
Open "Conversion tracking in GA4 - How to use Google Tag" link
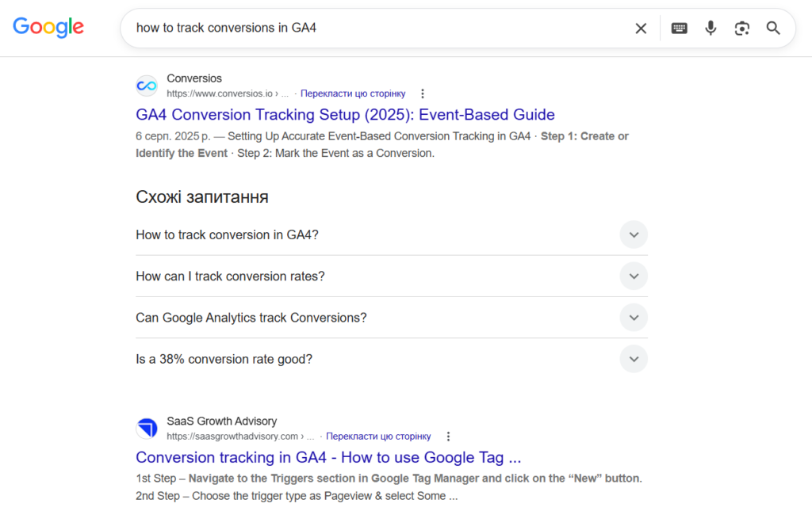[328, 457]
